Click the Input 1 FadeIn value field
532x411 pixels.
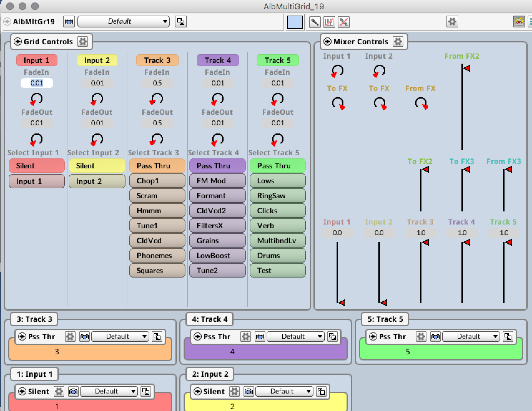pos(37,83)
